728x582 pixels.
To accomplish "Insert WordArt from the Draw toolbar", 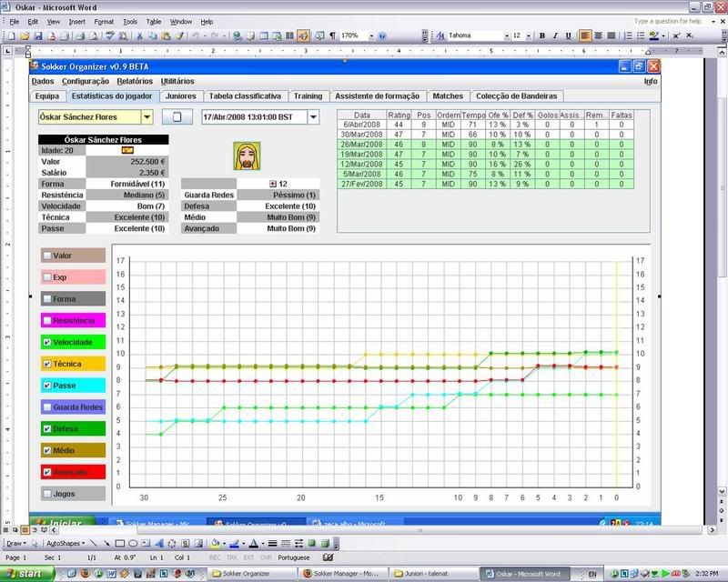I will [158, 543].
